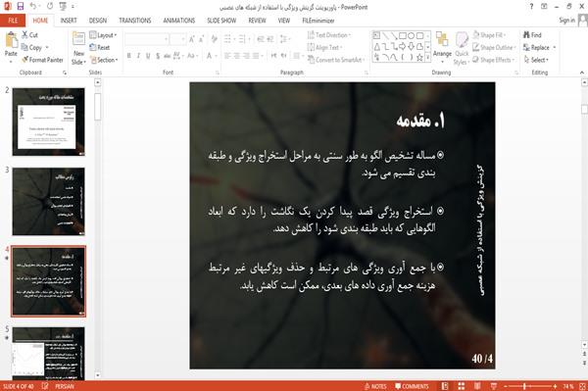Select slide 3 thumbnail

click(x=48, y=201)
